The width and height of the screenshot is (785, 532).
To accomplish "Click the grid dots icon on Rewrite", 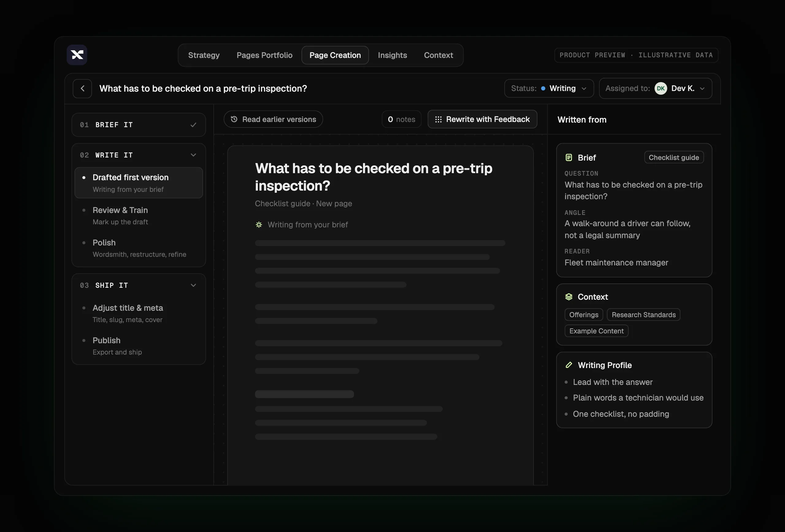I will click(438, 120).
